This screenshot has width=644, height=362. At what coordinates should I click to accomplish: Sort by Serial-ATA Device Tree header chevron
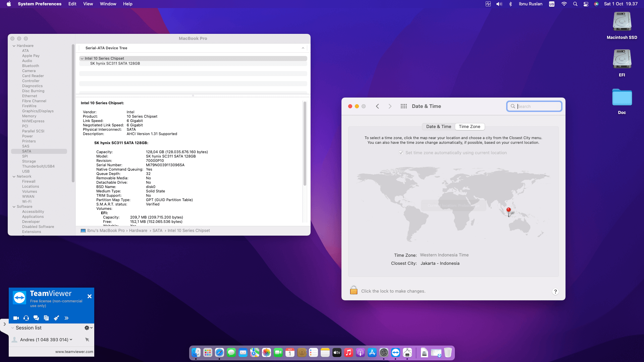pyautogui.click(x=303, y=48)
